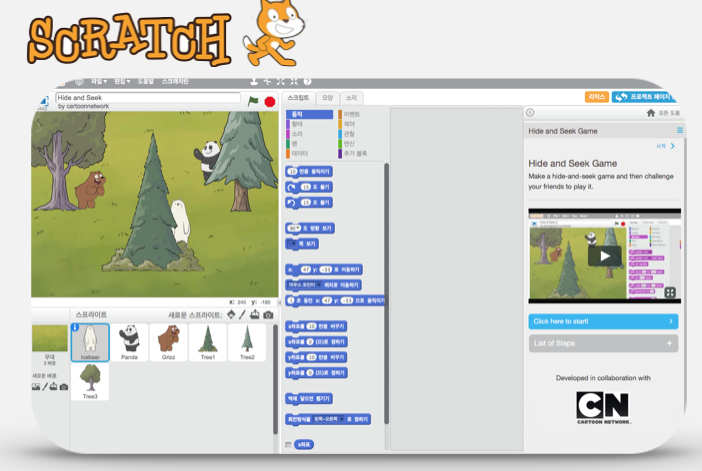
Task: Expand the tutorial video to full screen
Action: 670,292
